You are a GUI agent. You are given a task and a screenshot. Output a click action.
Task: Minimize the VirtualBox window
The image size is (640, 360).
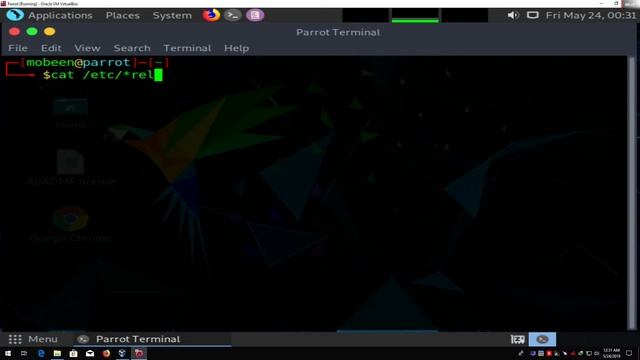point(601,3)
